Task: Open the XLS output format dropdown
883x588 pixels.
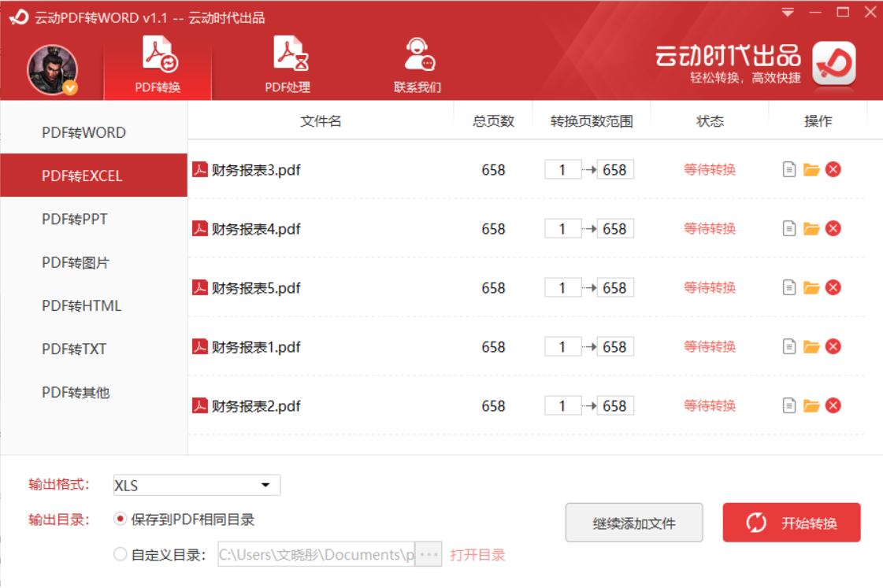Action: [x=265, y=485]
